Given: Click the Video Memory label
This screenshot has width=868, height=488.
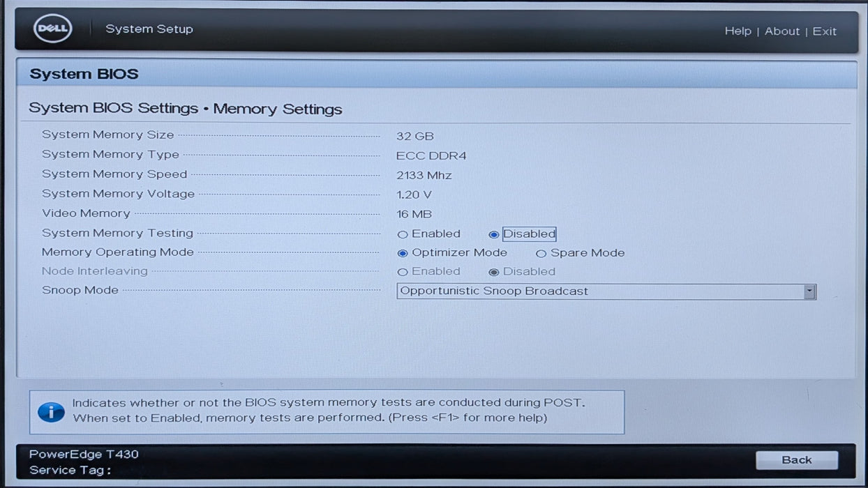Looking at the screenshot, I should 86,213.
